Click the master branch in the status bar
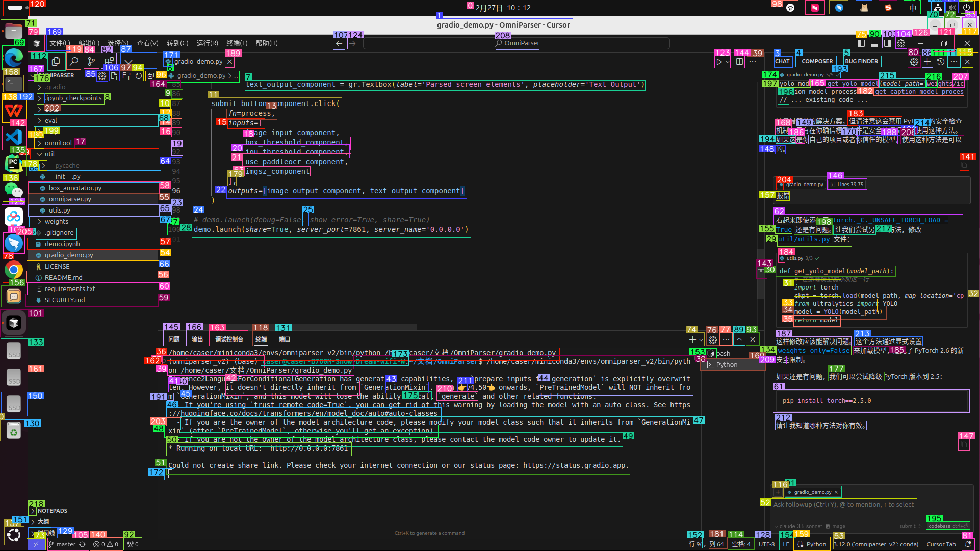 pyautogui.click(x=66, y=544)
